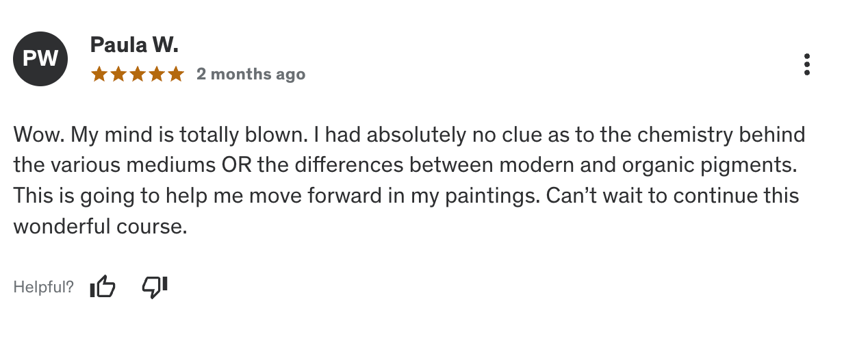Click the "2 months ago" timestamp
Screen dimensions: 868x341
(251, 74)
